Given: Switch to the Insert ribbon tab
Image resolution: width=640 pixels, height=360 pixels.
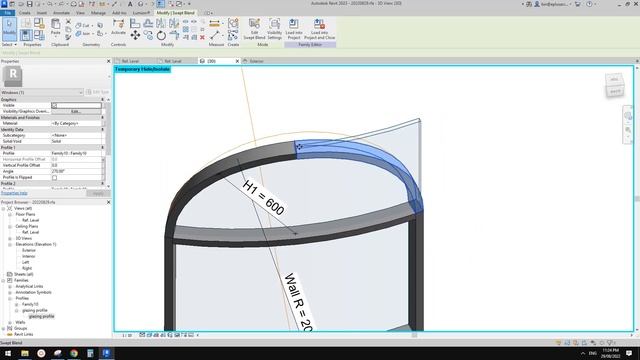Looking at the screenshot, I should click(x=42, y=13).
